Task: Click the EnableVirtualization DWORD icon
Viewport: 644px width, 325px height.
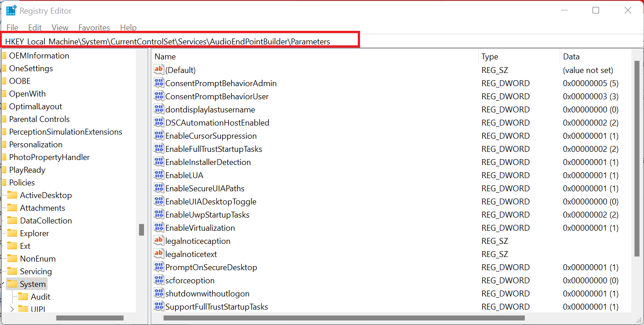Action: point(159,228)
